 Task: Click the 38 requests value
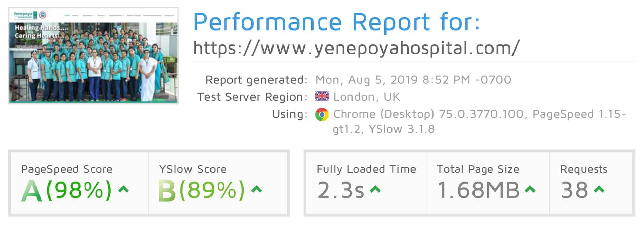coord(575,190)
